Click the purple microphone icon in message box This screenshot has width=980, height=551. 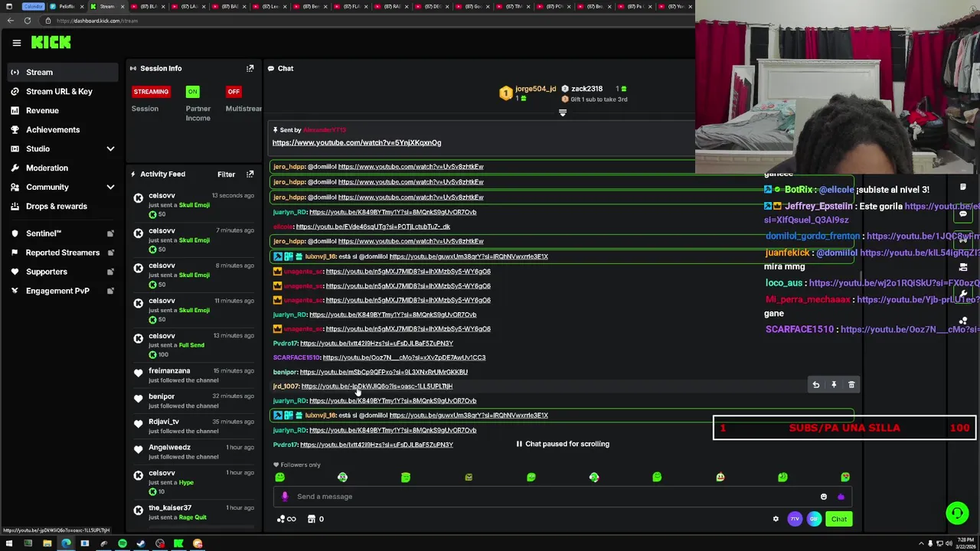(285, 497)
